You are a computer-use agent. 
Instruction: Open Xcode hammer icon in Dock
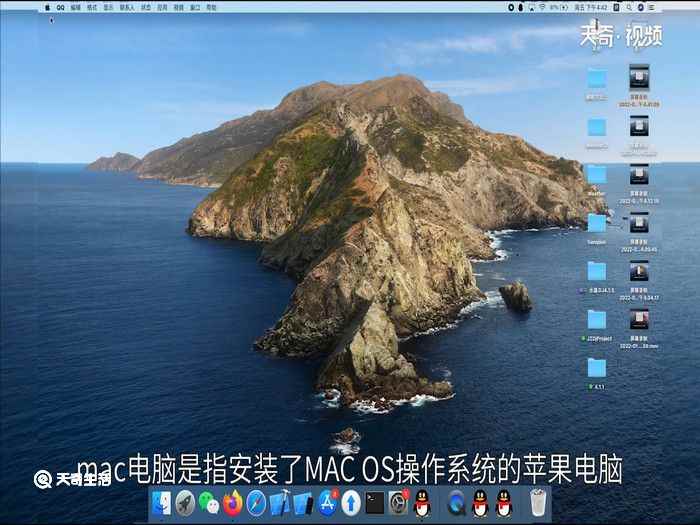[x=280, y=503]
